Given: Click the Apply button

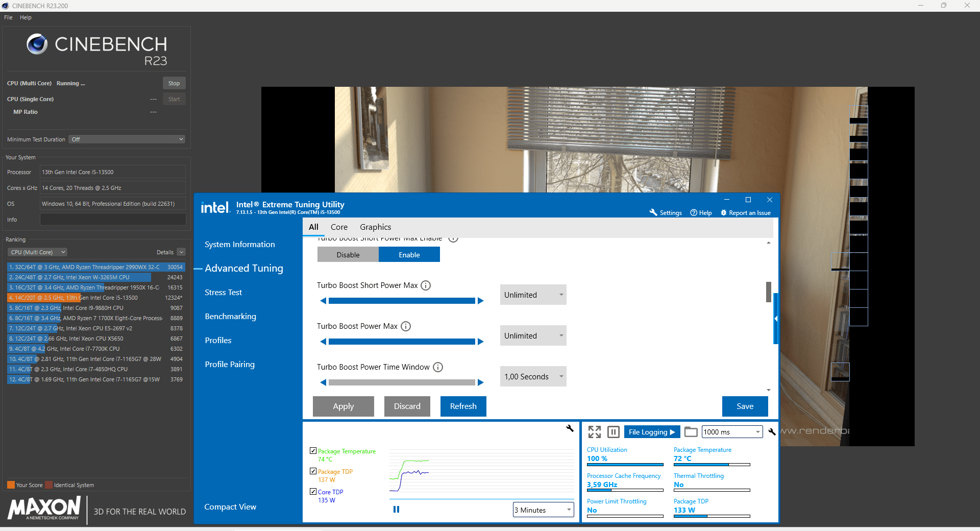Looking at the screenshot, I should click(x=344, y=406).
